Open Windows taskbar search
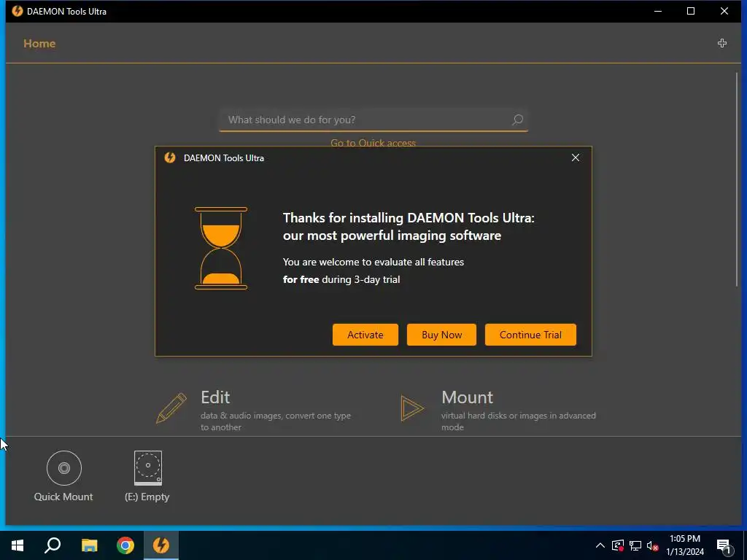 [53, 545]
